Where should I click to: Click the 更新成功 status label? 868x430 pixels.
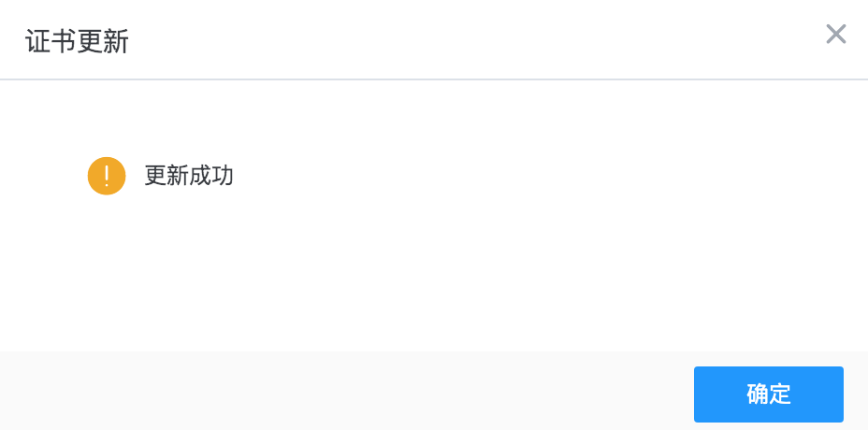tap(189, 176)
